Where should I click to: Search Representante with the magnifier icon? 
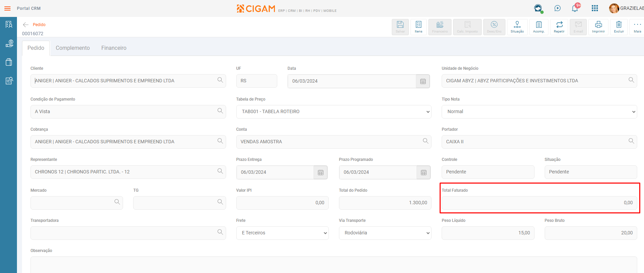pyautogui.click(x=220, y=171)
